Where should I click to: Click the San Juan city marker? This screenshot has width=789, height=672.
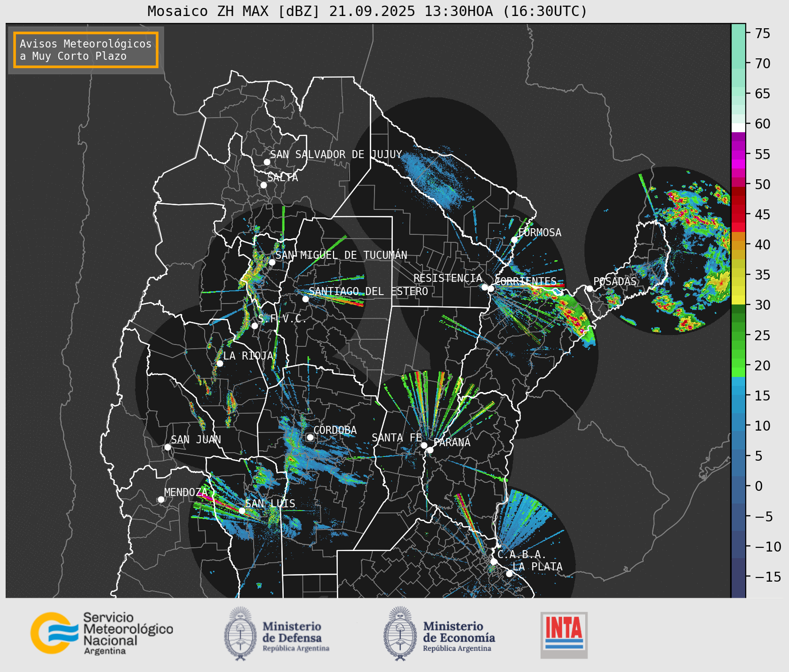click(x=167, y=447)
